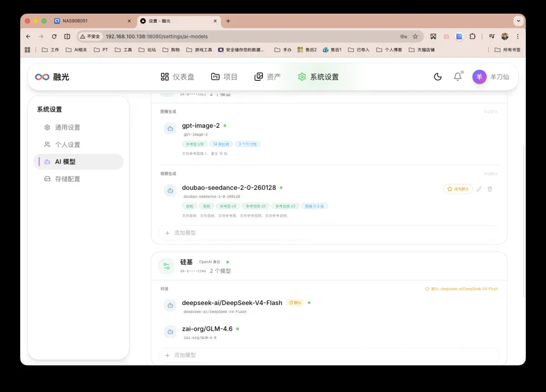Open the apps grid in bookmarks bar

pyautogui.click(x=27, y=50)
